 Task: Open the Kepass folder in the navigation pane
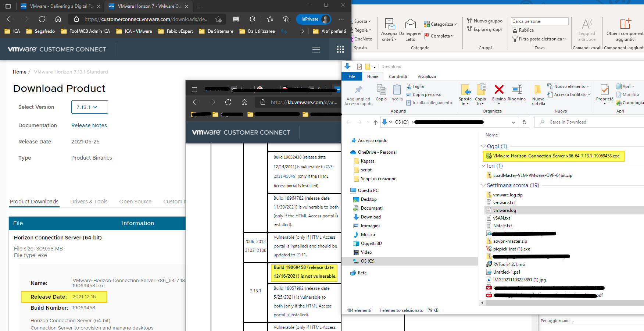pyautogui.click(x=367, y=161)
